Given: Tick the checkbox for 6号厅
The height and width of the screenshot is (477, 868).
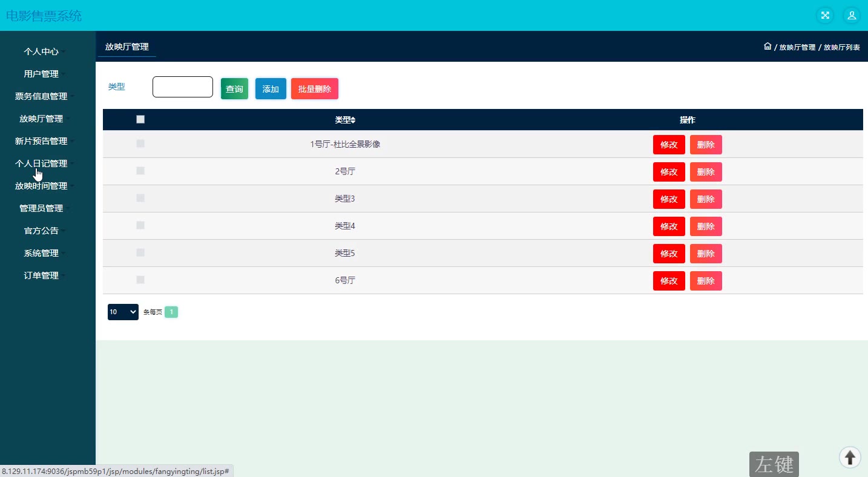Looking at the screenshot, I should pos(140,280).
